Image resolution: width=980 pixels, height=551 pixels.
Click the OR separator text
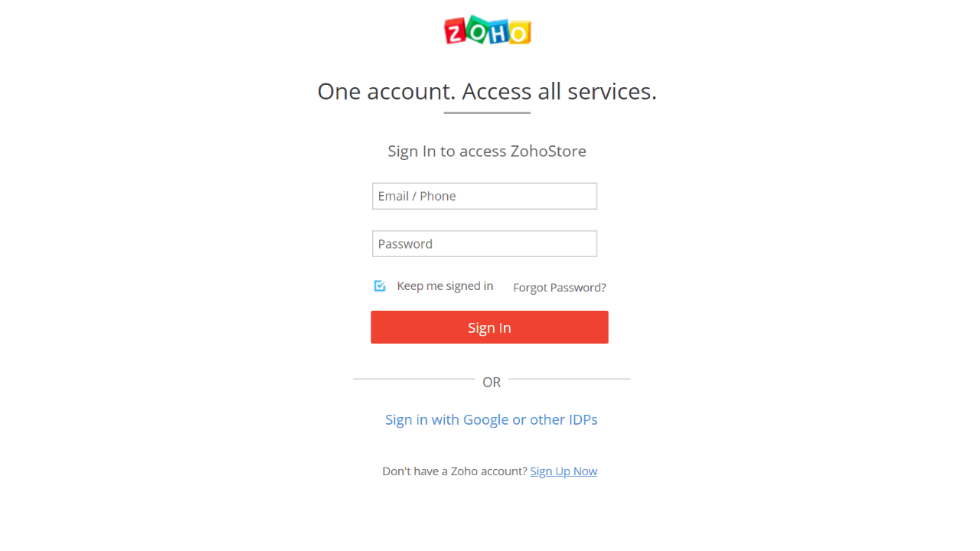[492, 382]
